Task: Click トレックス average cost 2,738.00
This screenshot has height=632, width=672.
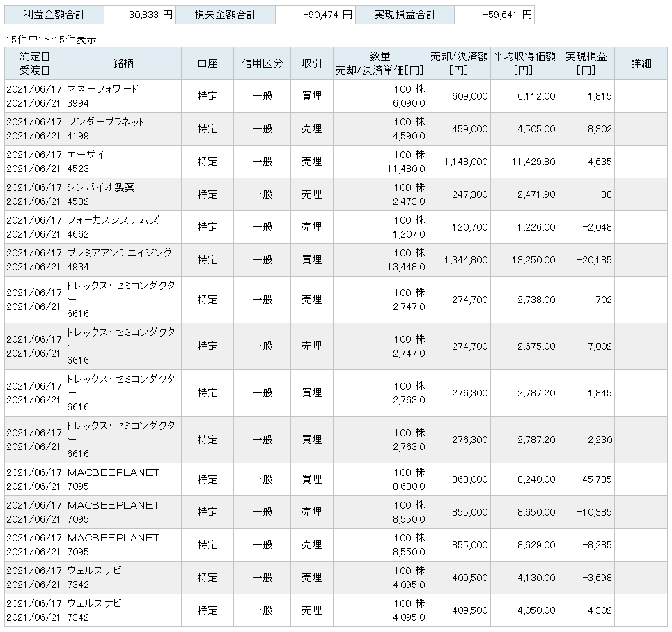Action: click(x=536, y=300)
